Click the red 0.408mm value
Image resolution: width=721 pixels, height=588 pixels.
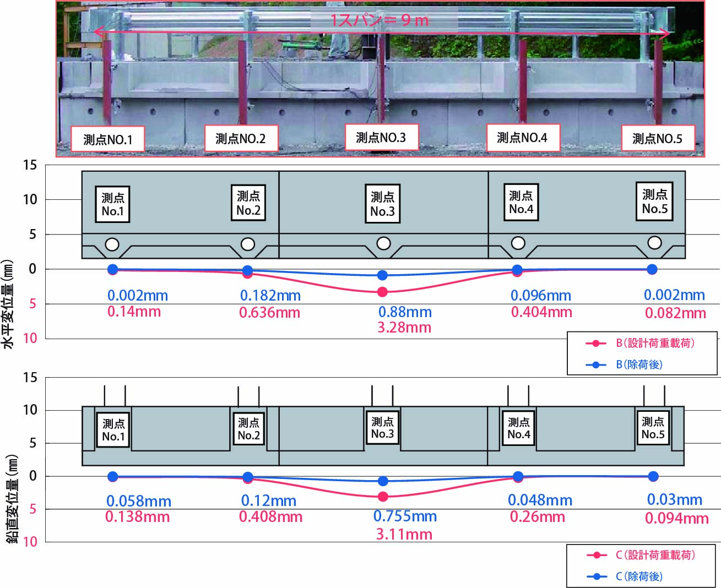pyautogui.click(x=270, y=517)
